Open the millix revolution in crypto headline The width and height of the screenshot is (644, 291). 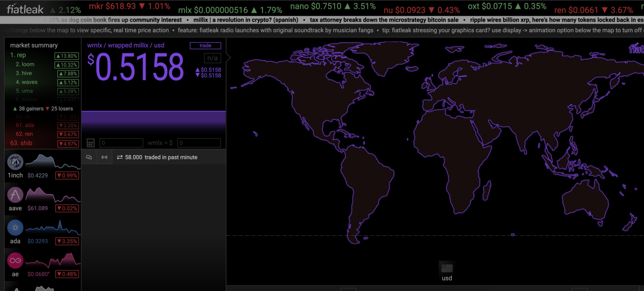click(x=246, y=20)
